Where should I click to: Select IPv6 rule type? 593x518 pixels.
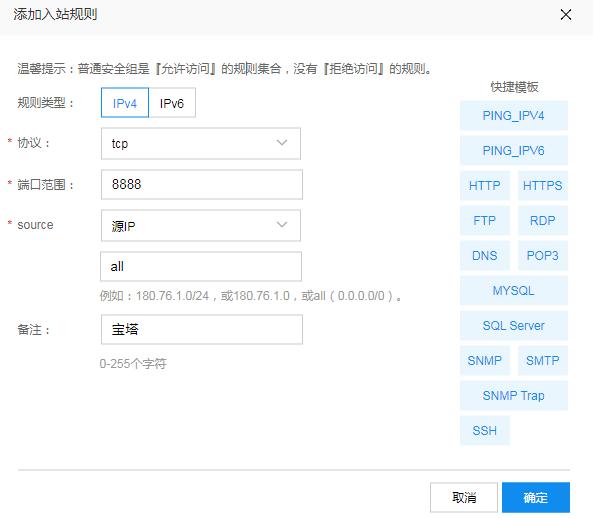point(172,103)
